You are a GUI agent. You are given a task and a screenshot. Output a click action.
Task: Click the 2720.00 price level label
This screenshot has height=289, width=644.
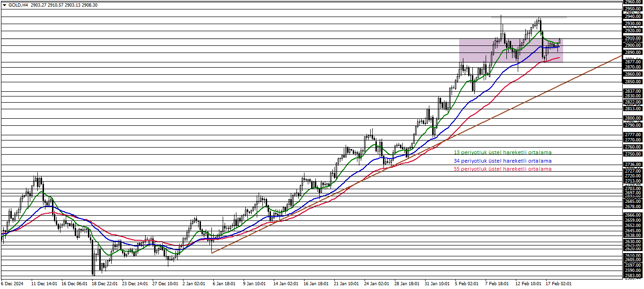click(x=633, y=176)
